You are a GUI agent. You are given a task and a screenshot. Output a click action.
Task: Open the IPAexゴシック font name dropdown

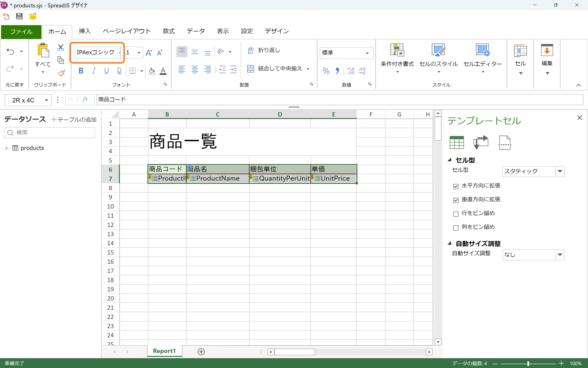pyautogui.click(x=119, y=53)
